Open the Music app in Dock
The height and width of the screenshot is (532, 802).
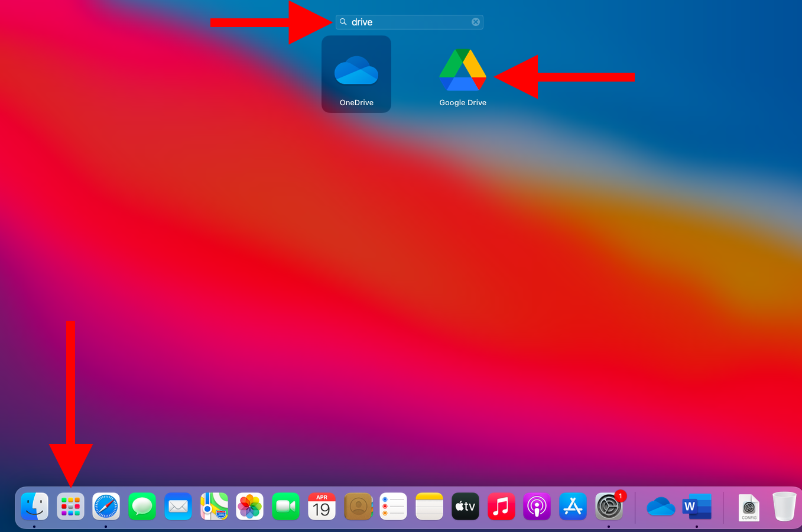click(x=501, y=507)
